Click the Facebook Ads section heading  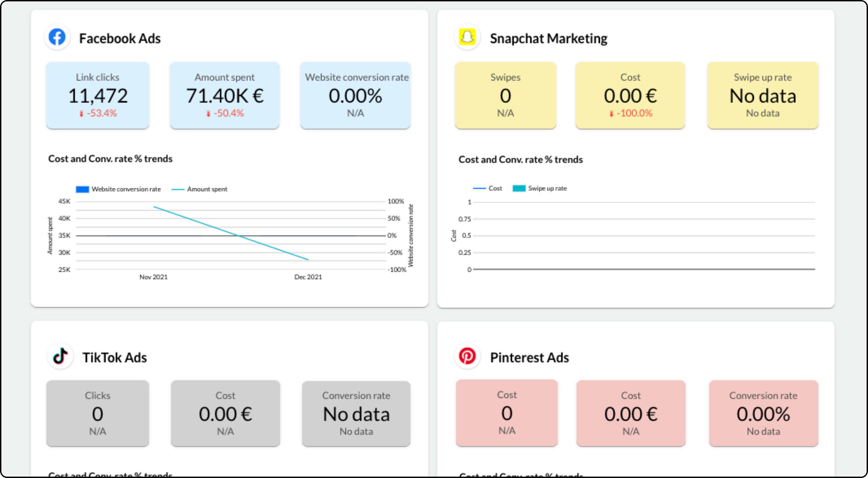(120, 39)
